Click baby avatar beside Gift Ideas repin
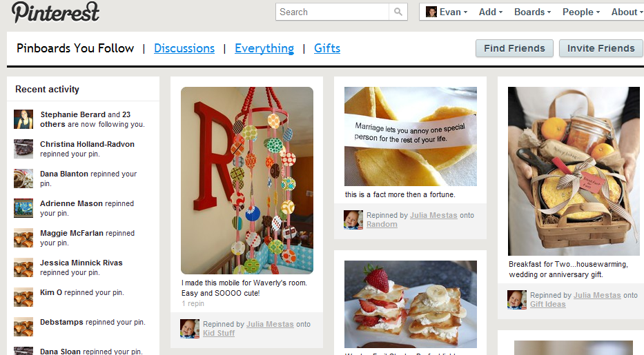Screen dimensions: 644x355 pyautogui.click(x=517, y=300)
